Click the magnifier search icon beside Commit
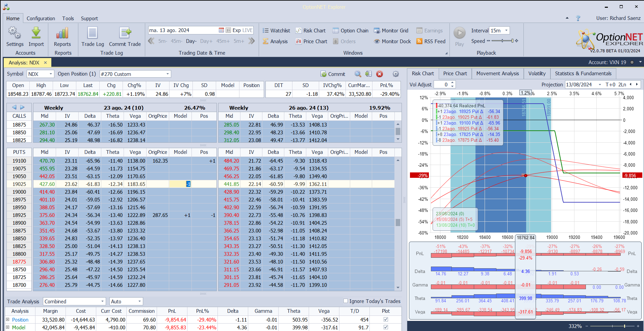Image resolution: width=644 pixels, height=331 pixels. (x=358, y=74)
